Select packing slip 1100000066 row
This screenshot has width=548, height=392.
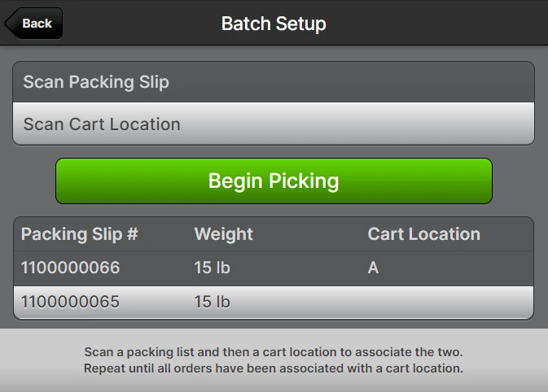(x=274, y=268)
